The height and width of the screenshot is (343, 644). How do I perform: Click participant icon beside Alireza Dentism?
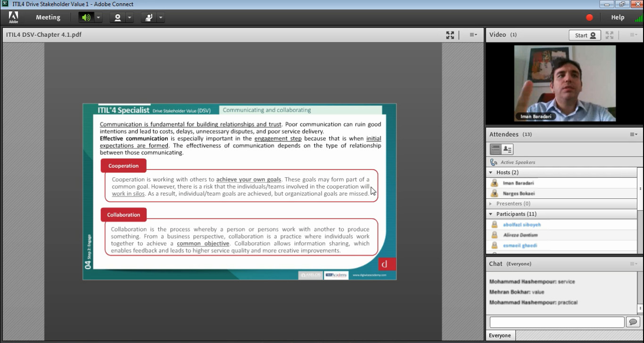494,235
